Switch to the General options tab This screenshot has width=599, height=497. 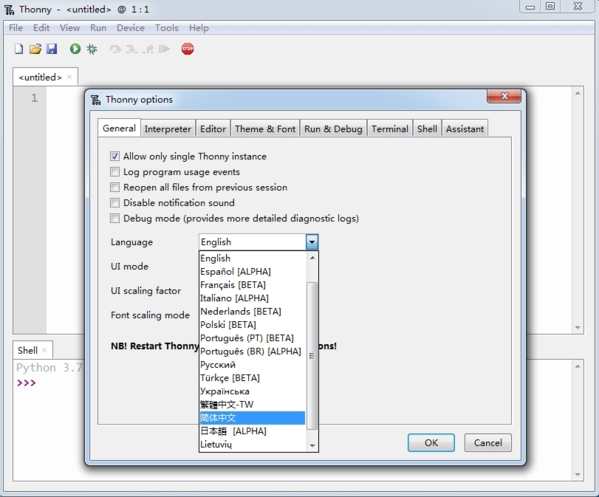tap(119, 128)
